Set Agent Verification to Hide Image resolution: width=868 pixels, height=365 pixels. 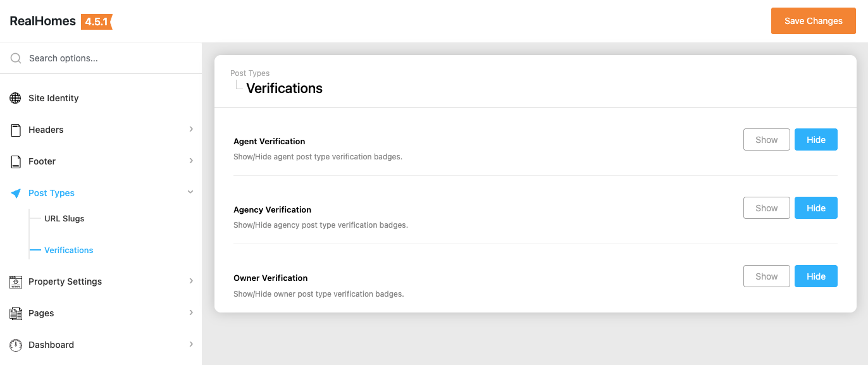pyautogui.click(x=815, y=140)
